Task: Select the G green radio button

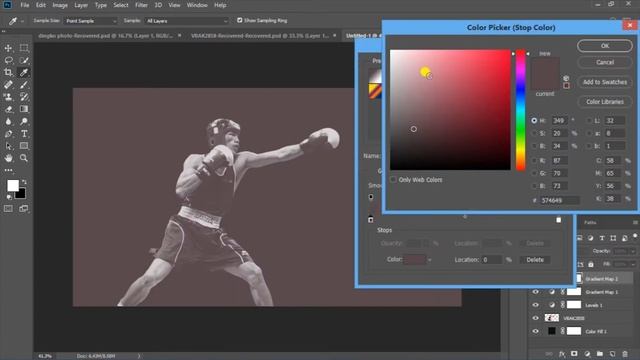Action: point(534,173)
